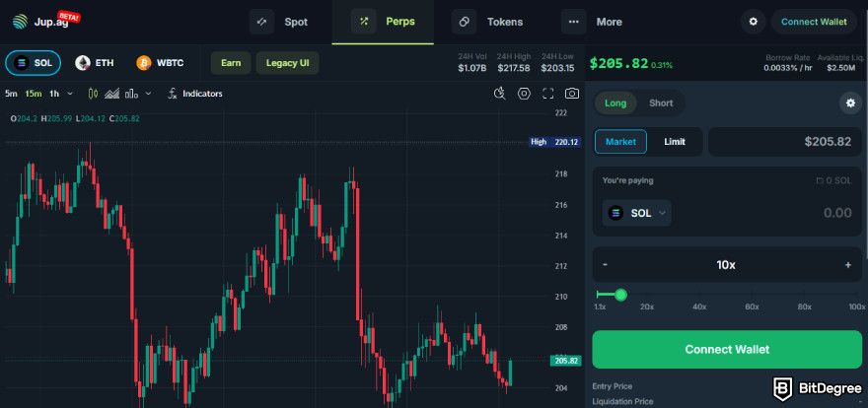Viewport: 868px width, 408px height.
Task: Select candlestick chart style
Action: click(x=94, y=94)
